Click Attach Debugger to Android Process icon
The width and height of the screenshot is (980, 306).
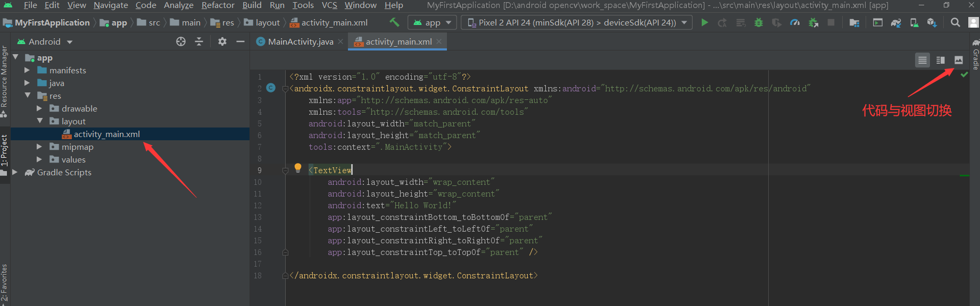point(813,22)
